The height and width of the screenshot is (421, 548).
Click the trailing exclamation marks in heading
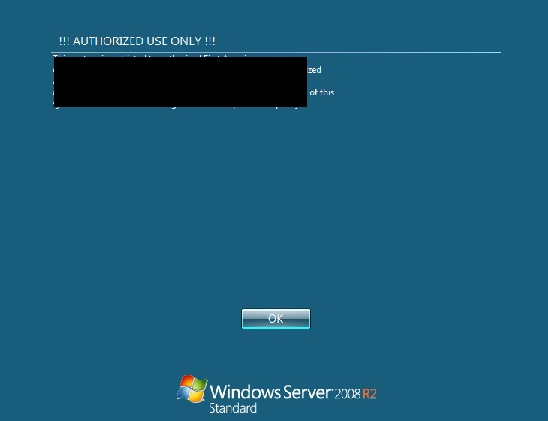(x=210, y=41)
